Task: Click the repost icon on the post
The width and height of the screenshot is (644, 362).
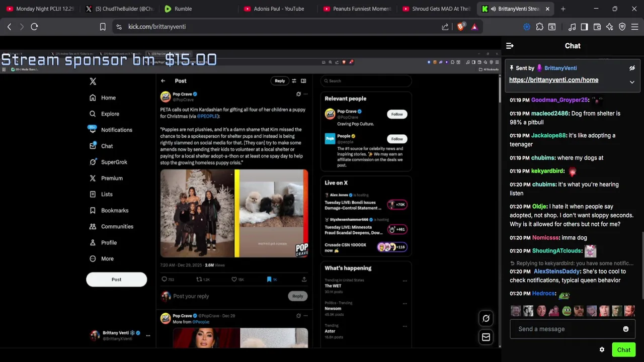Action: click(199, 279)
